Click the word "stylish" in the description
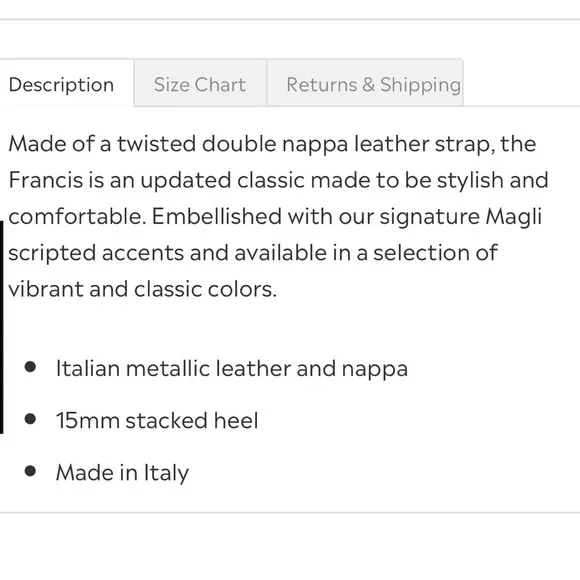 pyautogui.click(x=470, y=181)
